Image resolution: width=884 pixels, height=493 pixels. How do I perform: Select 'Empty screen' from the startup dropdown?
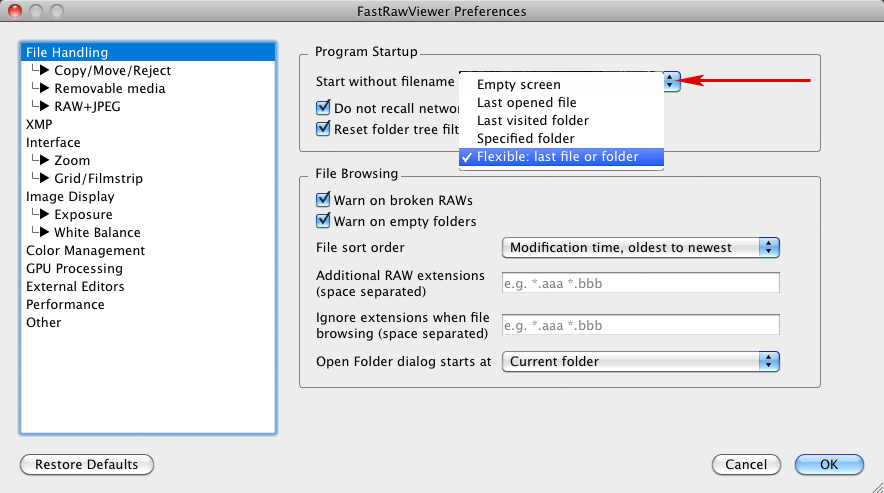tap(518, 85)
